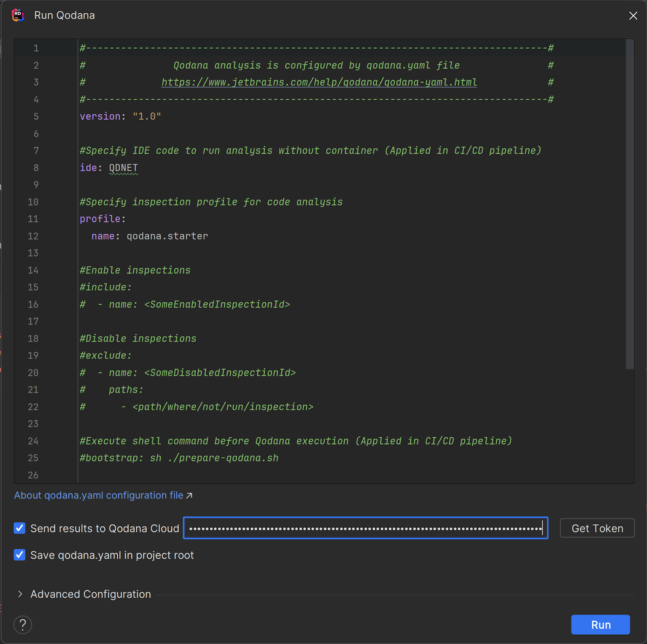Image resolution: width=647 pixels, height=644 pixels.
Task: Focus the Qodana Cloud token input field
Action: tap(366, 528)
